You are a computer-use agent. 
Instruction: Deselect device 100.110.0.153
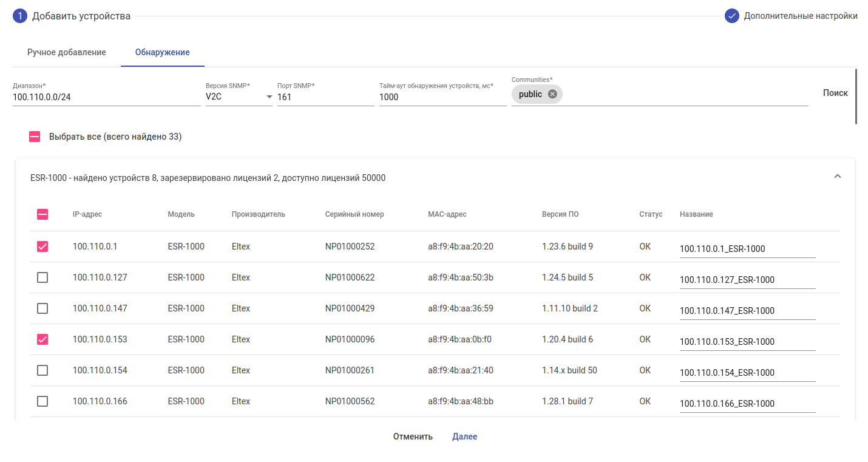coord(42,339)
